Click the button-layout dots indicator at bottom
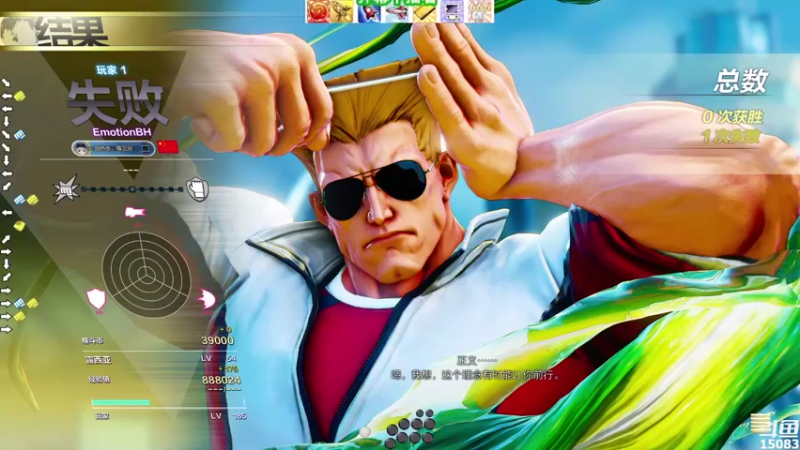 (x=410, y=427)
